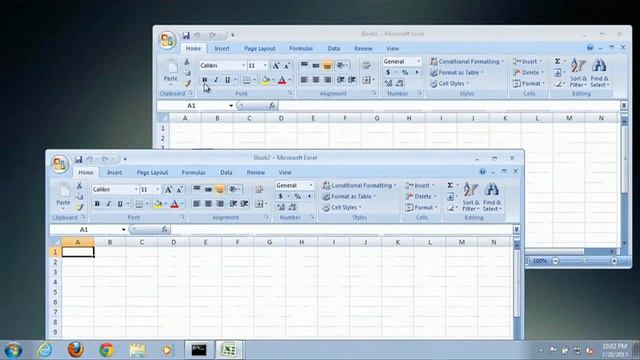This screenshot has width=640, height=360.
Task: Open Font size dropdown in Book2 window
Action: coord(158,189)
